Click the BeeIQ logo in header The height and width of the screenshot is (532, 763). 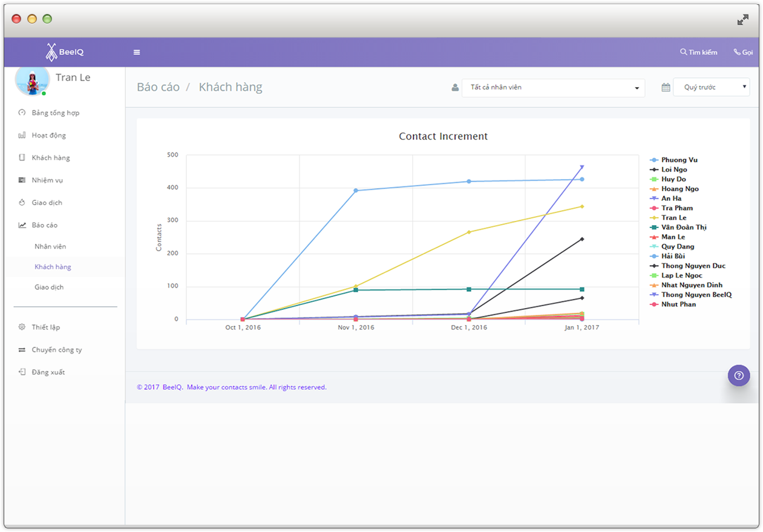65,52
